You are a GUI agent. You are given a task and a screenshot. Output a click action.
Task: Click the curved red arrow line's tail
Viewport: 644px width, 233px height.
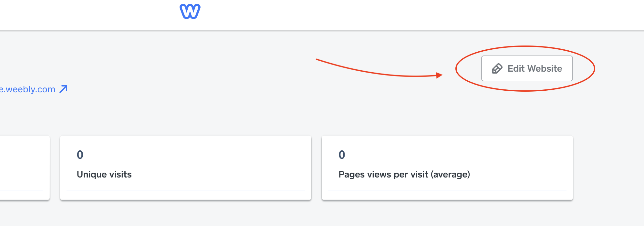point(318,60)
